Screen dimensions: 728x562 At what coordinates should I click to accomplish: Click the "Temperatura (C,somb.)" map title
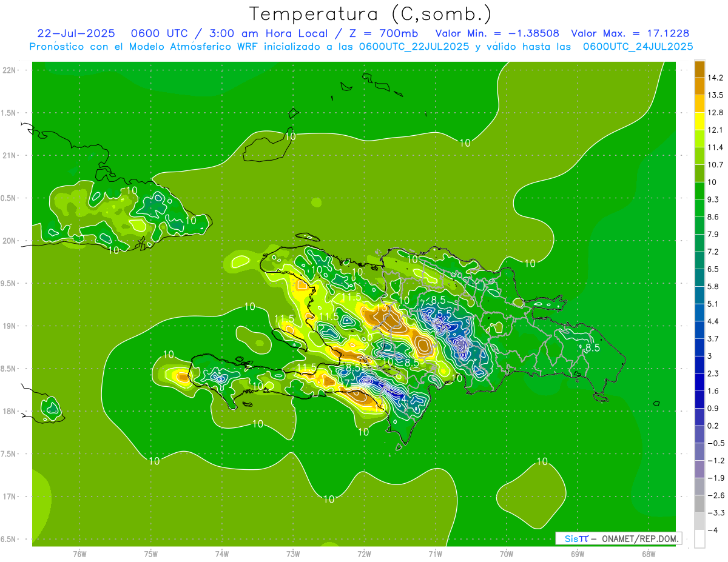pos(370,14)
